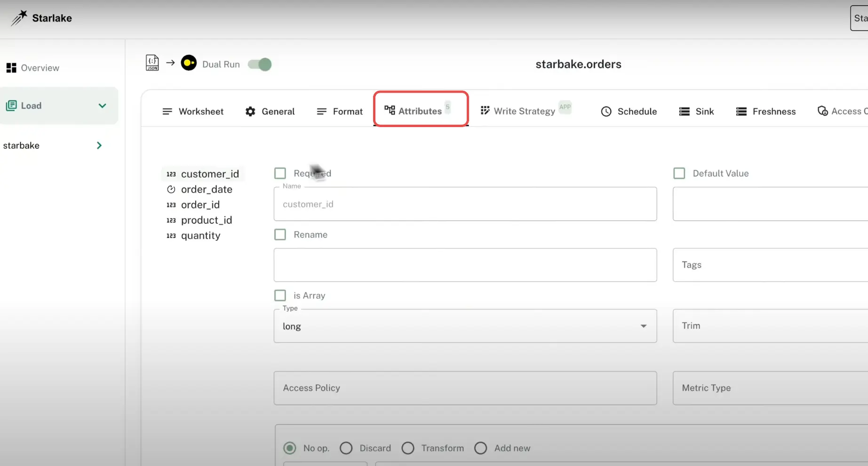868x466 pixels.
Task: Click the General gear icon
Action: pyautogui.click(x=250, y=112)
